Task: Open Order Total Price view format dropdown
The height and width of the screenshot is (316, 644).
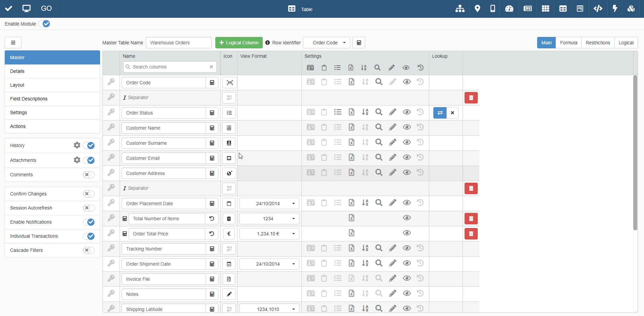Action: tap(293, 234)
